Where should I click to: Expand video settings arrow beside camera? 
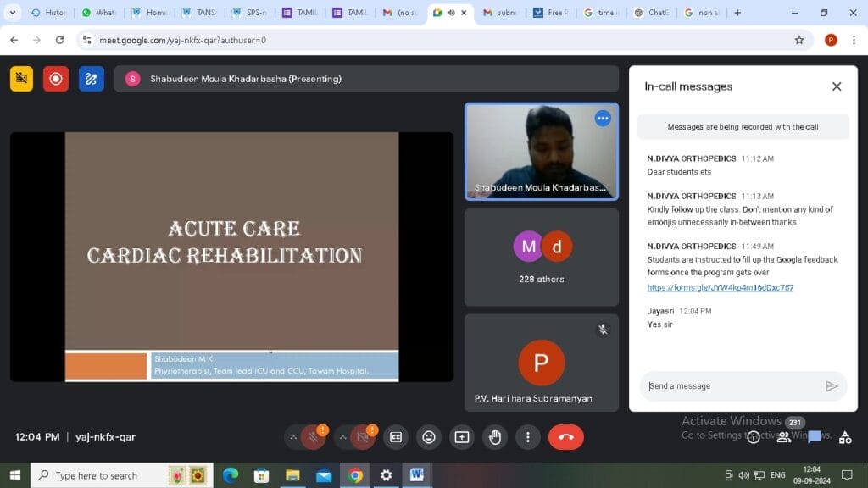click(x=343, y=437)
